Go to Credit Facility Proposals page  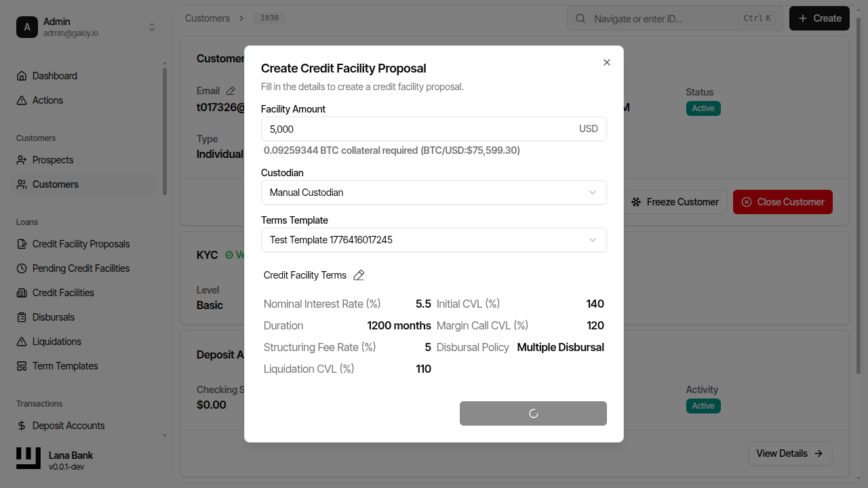tap(81, 244)
